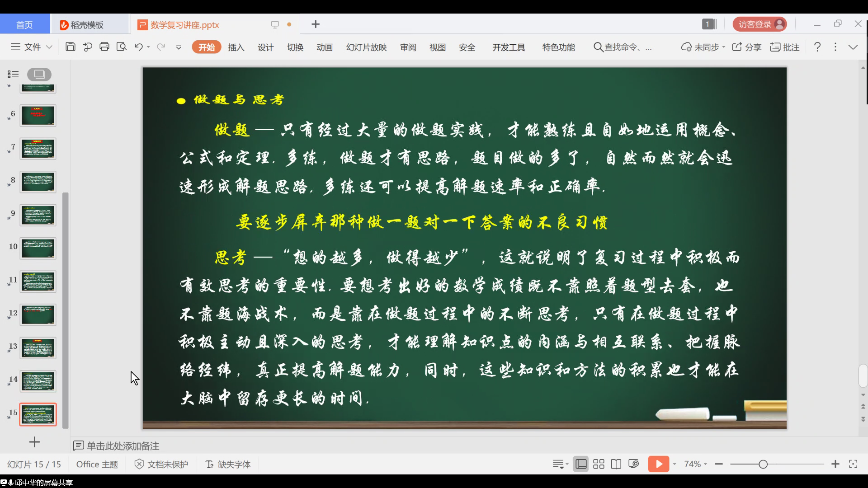Open Print Preview icon
Screen dimensions: 868x488
(121, 47)
